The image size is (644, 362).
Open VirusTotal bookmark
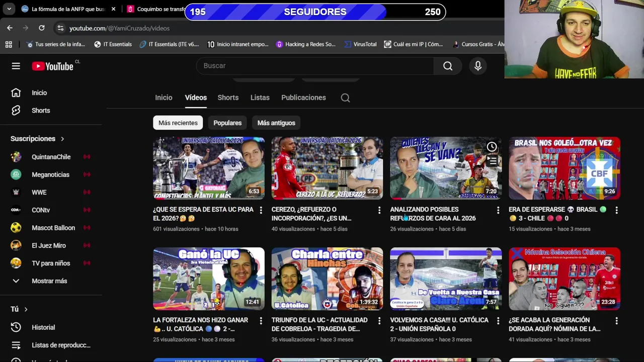tap(360, 44)
